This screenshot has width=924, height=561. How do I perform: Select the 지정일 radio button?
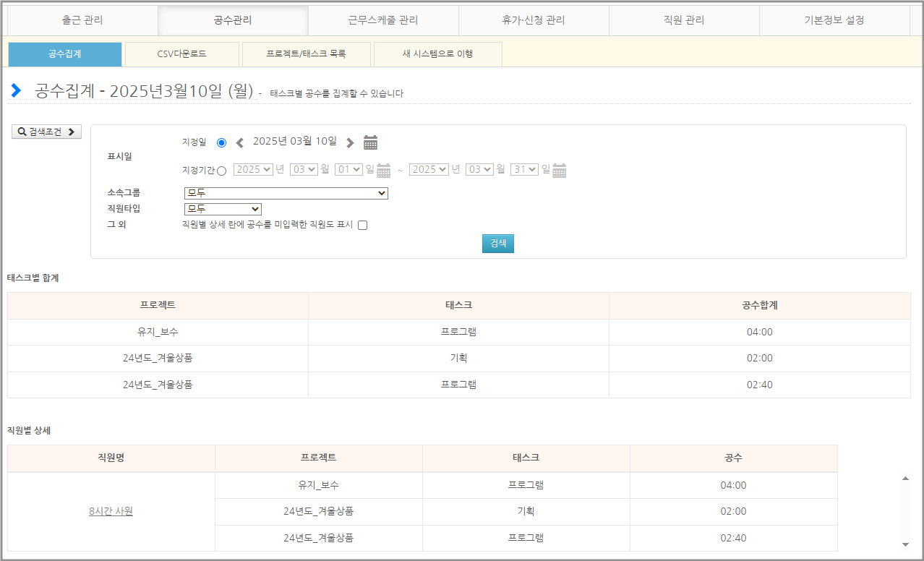221,142
